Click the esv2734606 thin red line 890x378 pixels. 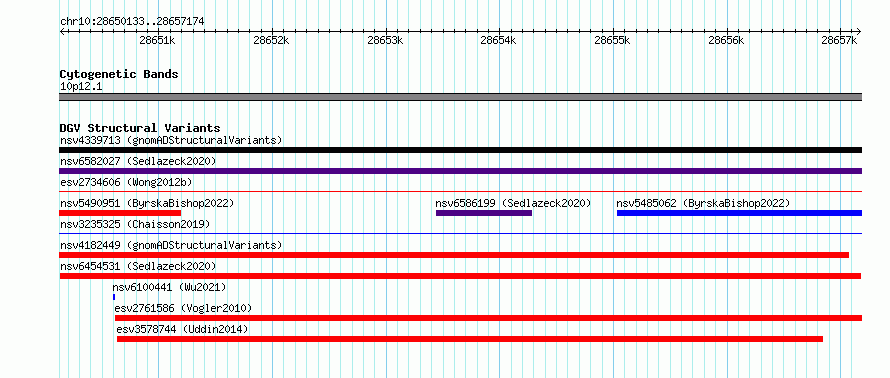point(460,192)
